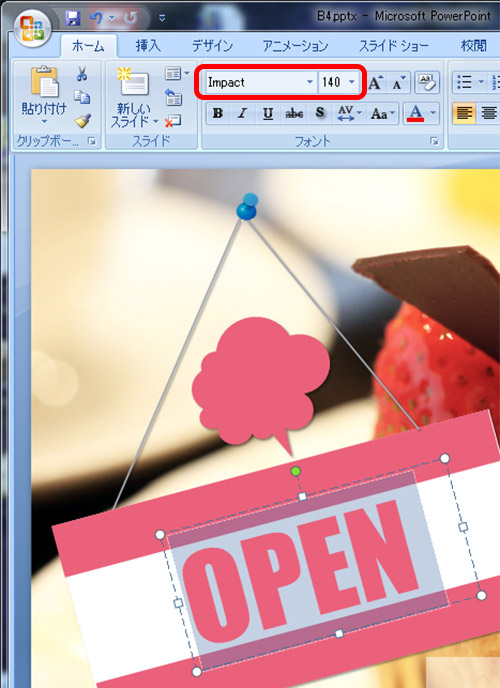Click the Office button logo
The height and width of the screenshot is (688, 500).
pos(32,29)
